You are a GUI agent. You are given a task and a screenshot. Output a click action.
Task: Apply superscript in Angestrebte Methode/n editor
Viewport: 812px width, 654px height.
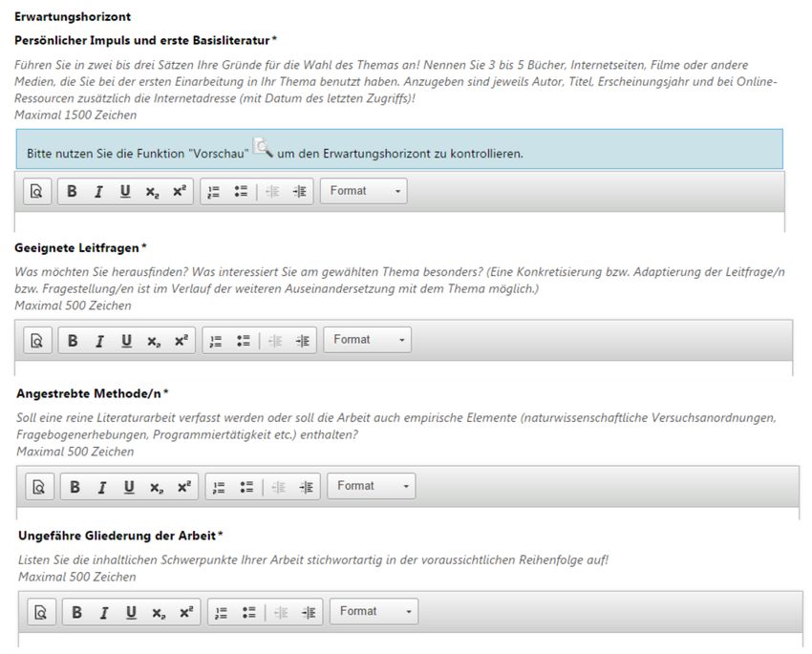pos(184,487)
